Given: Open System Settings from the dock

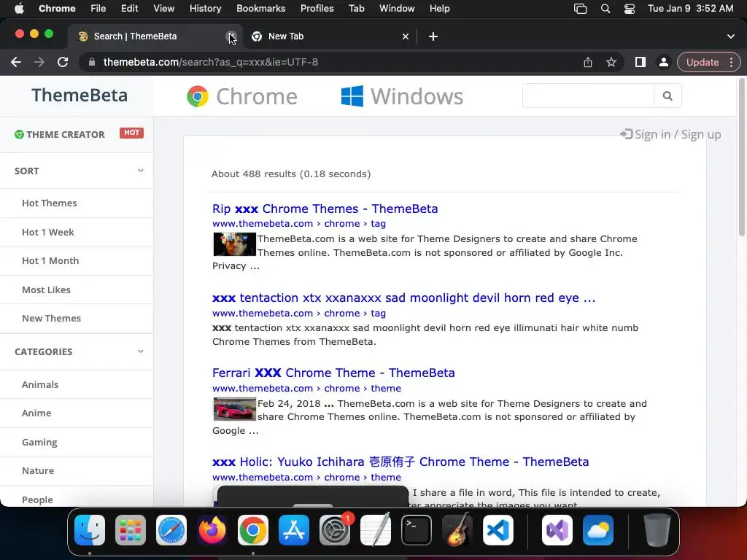Looking at the screenshot, I should pyautogui.click(x=335, y=530).
